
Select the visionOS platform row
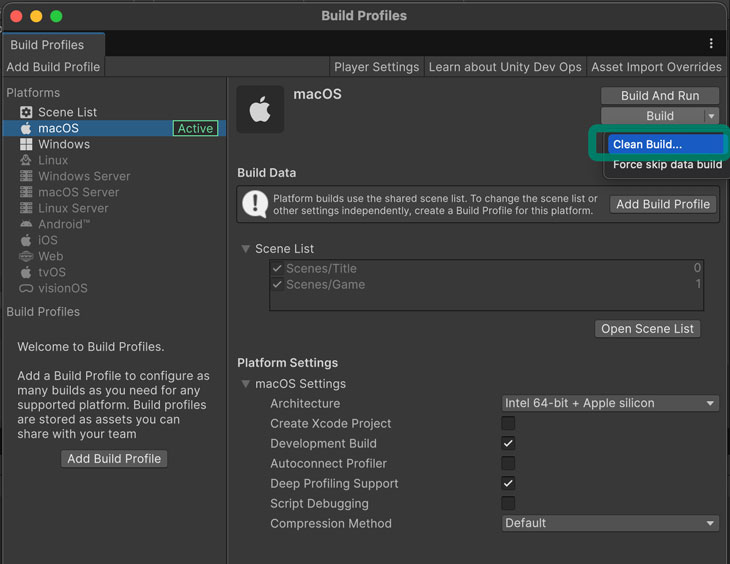(x=115, y=288)
